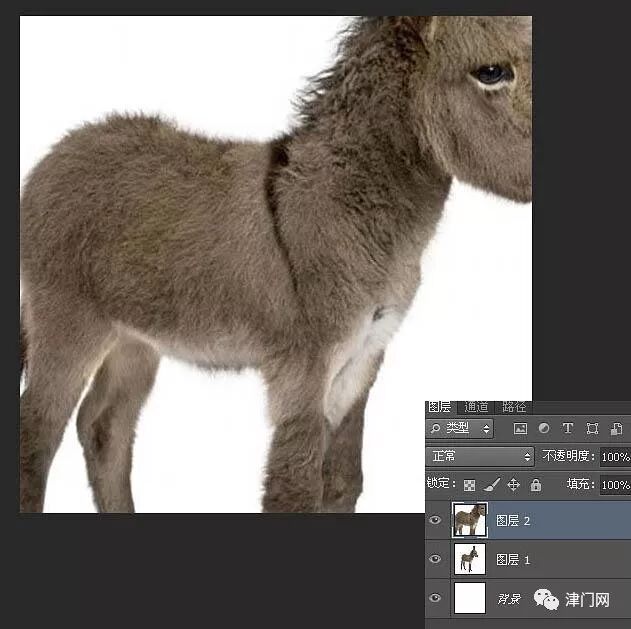Click the 填充 label
Viewport: 631px width, 629px height.
[x=580, y=484]
